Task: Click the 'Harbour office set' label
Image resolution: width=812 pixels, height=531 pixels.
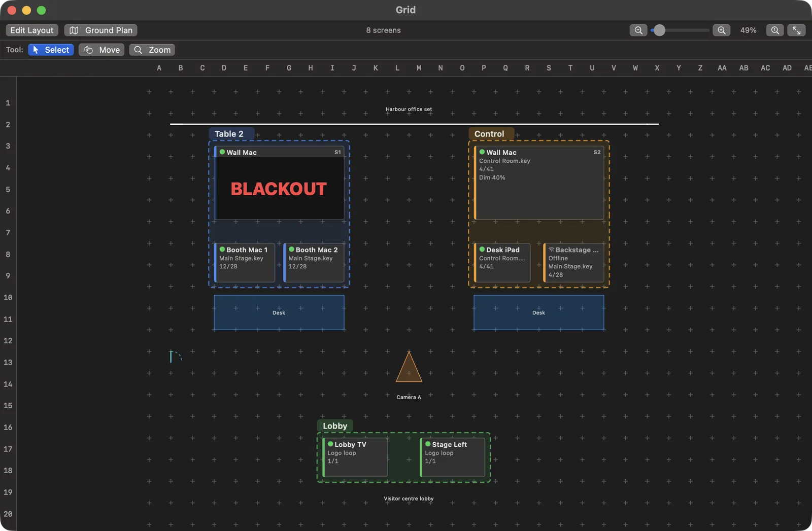Action: [409, 109]
